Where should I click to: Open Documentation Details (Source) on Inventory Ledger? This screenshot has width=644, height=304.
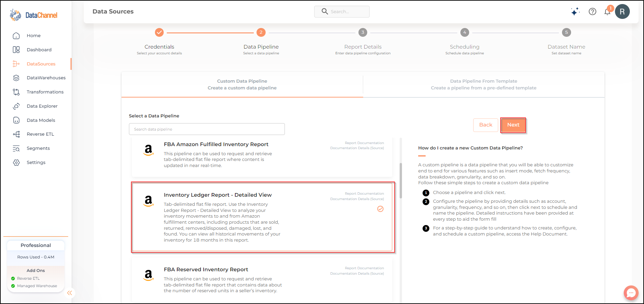tap(357, 199)
